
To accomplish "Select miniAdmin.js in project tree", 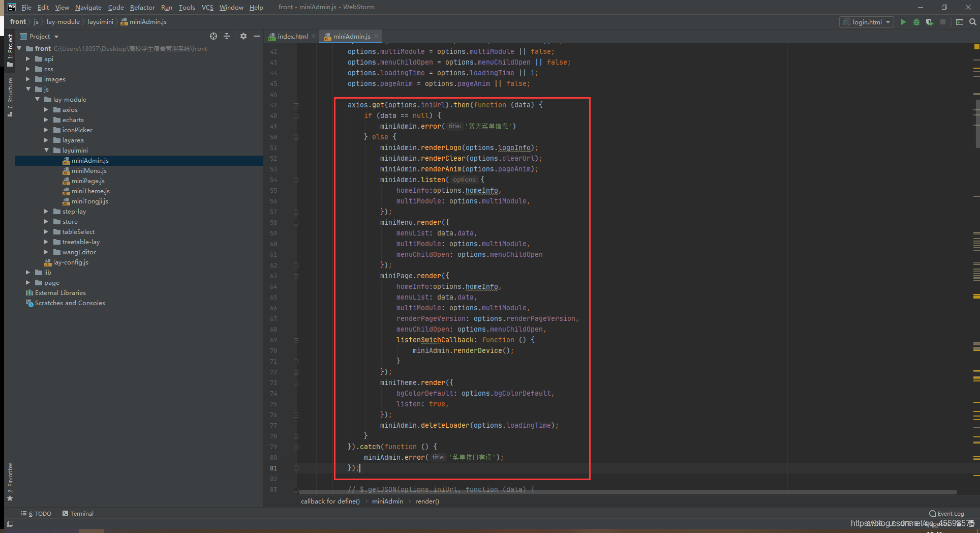I will pos(90,160).
